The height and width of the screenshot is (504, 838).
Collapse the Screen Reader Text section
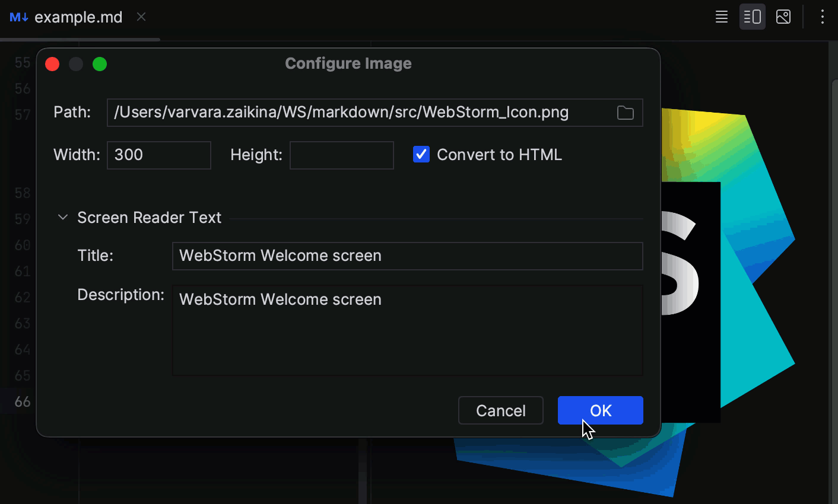pos(62,217)
